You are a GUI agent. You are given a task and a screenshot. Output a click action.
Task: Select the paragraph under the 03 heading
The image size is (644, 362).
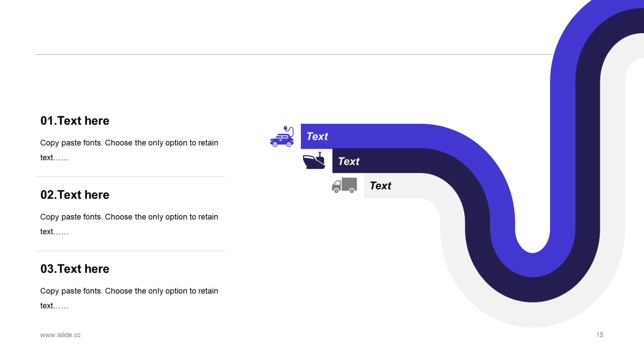click(129, 298)
